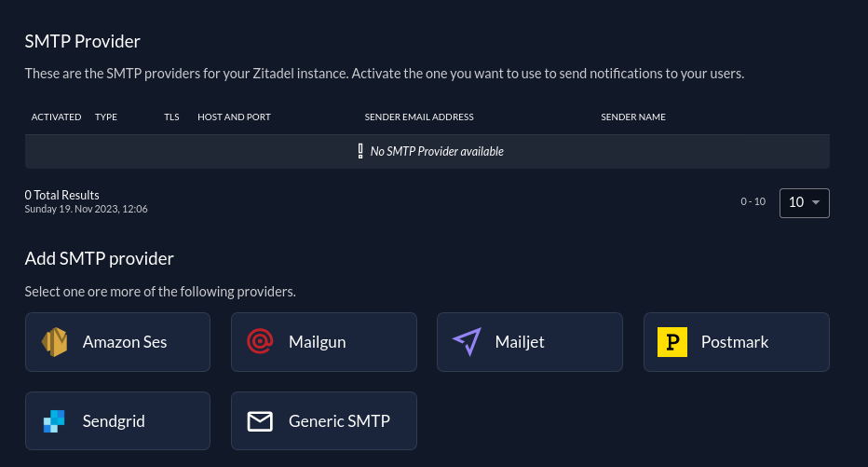Viewport: 868px width, 467px height.
Task: Click the Generic SMTP envelope icon
Action: pos(260,421)
